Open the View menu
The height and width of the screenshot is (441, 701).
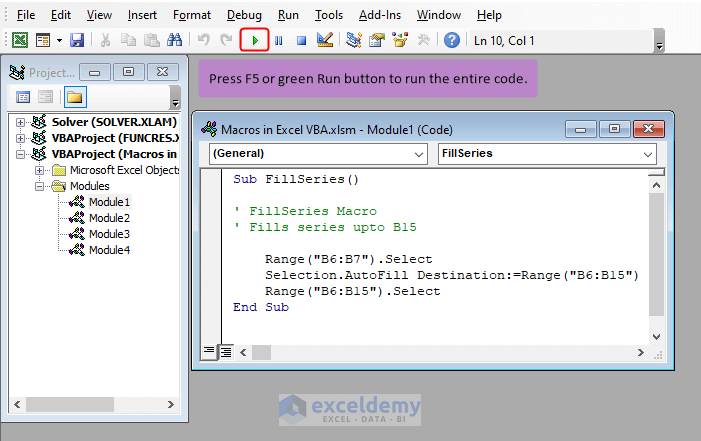click(99, 15)
